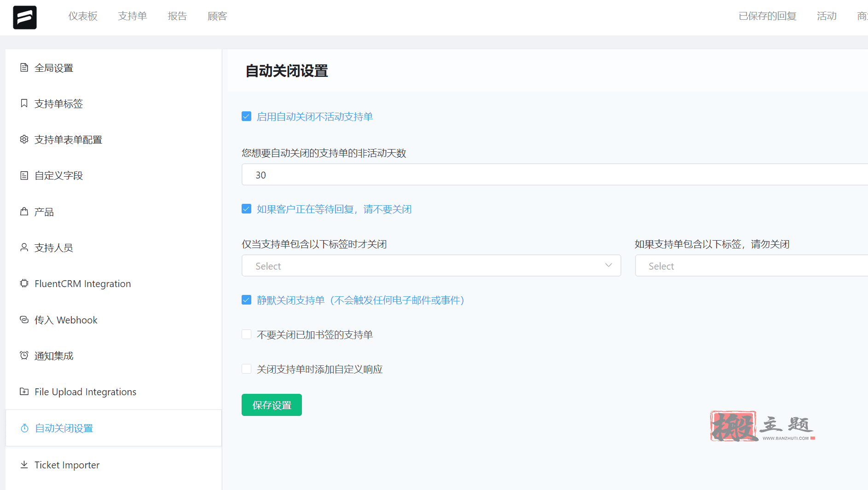This screenshot has height=490, width=868.
Task: Click the 如果客户正在等待回复，请不要关闭 label text
Action: 334,209
